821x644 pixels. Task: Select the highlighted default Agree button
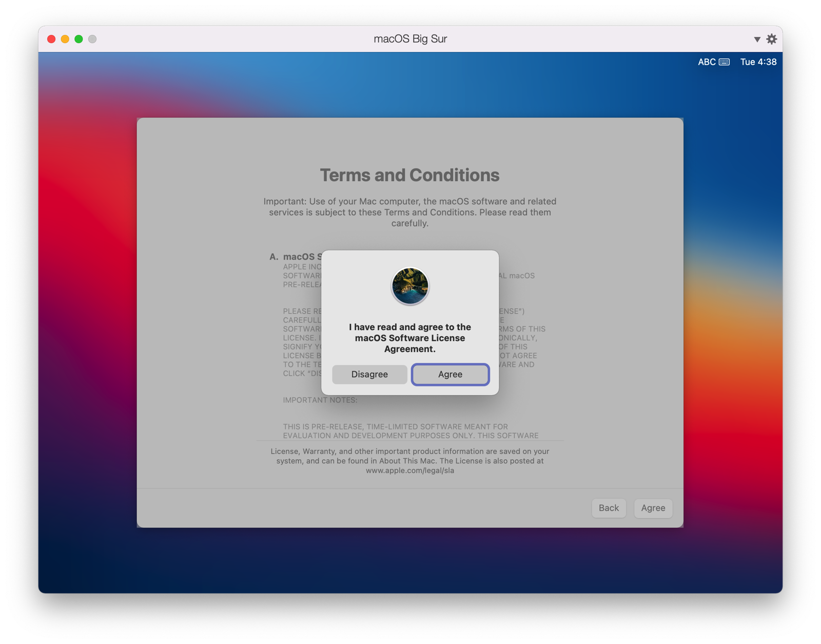pyautogui.click(x=450, y=374)
